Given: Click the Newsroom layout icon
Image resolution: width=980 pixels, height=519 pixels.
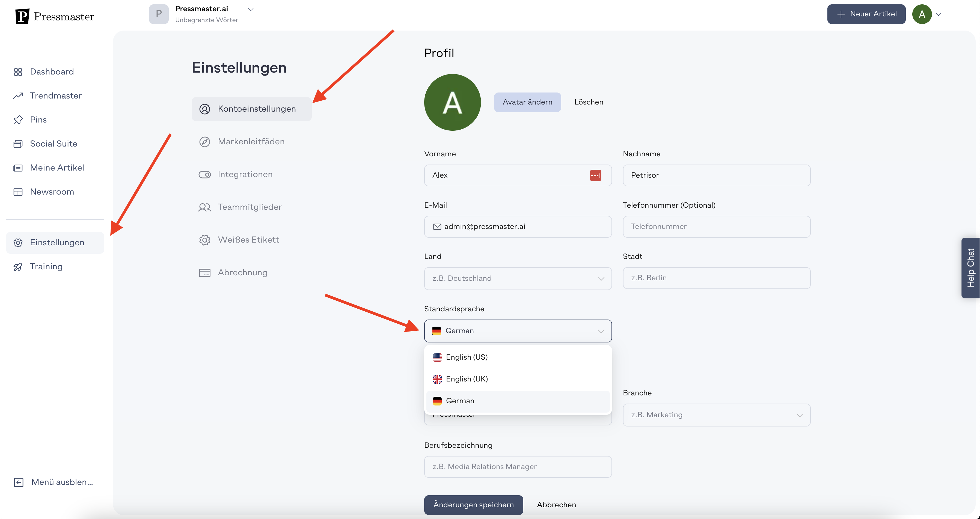Looking at the screenshot, I should click(18, 192).
